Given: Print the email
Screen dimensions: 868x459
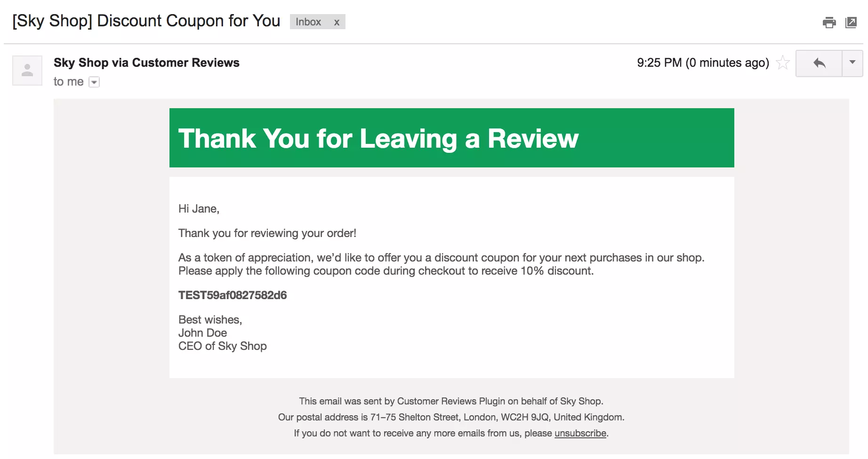Looking at the screenshot, I should (x=829, y=23).
